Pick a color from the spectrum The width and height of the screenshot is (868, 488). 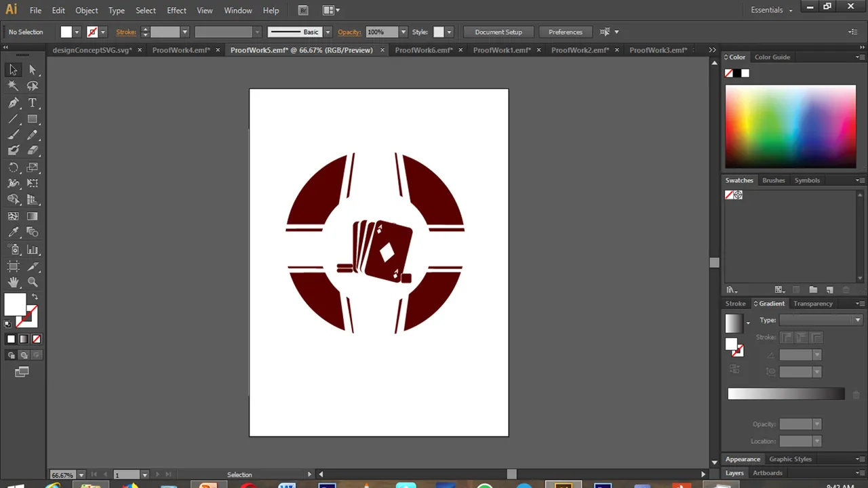(x=791, y=126)
